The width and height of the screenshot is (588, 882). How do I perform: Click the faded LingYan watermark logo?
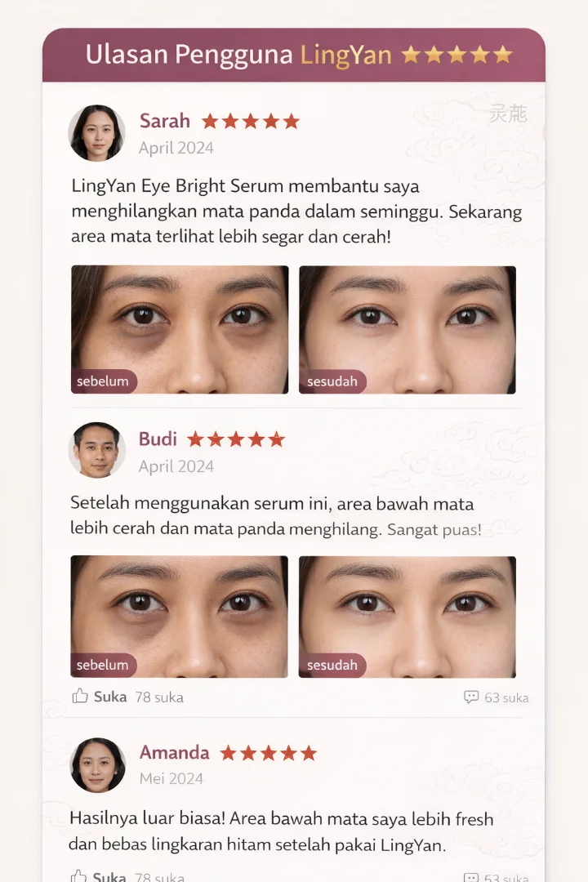pos(507,114)
